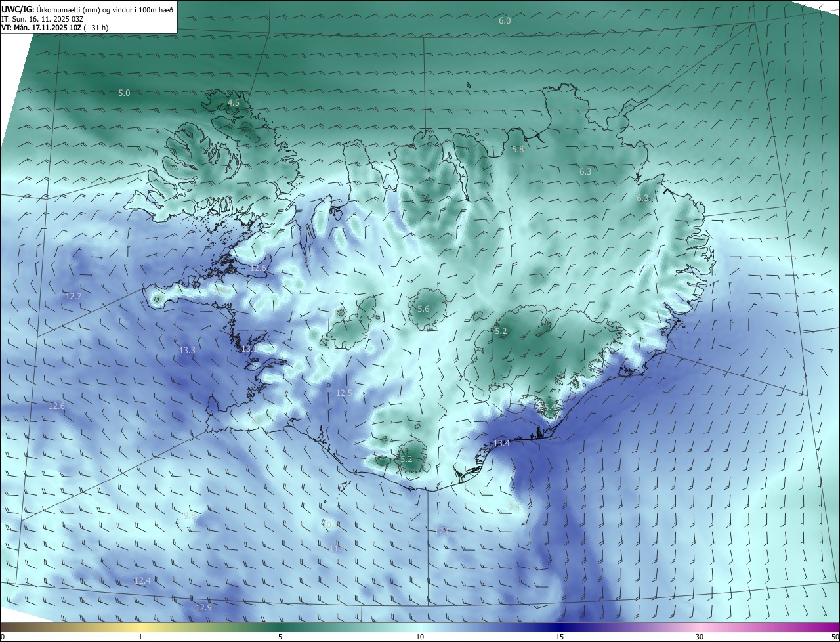Click the 'IT: Sun. 16. 11. 2025 03Z' line

coord(43,19)
